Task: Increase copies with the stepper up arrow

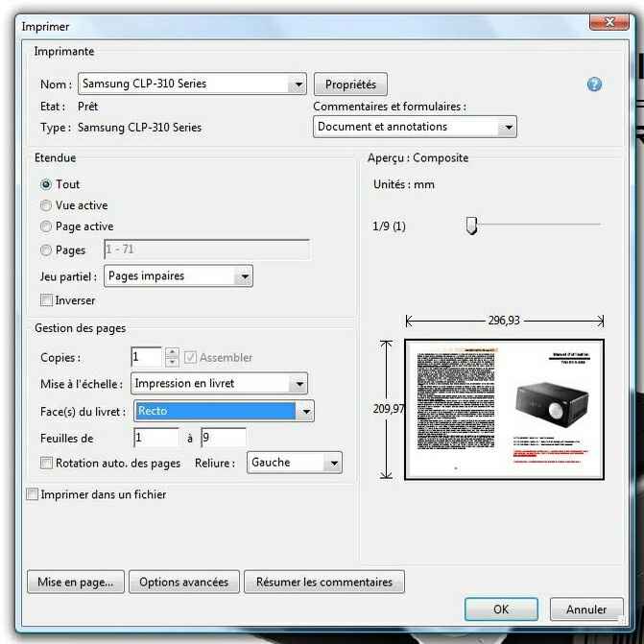Action: click(172, 352)
